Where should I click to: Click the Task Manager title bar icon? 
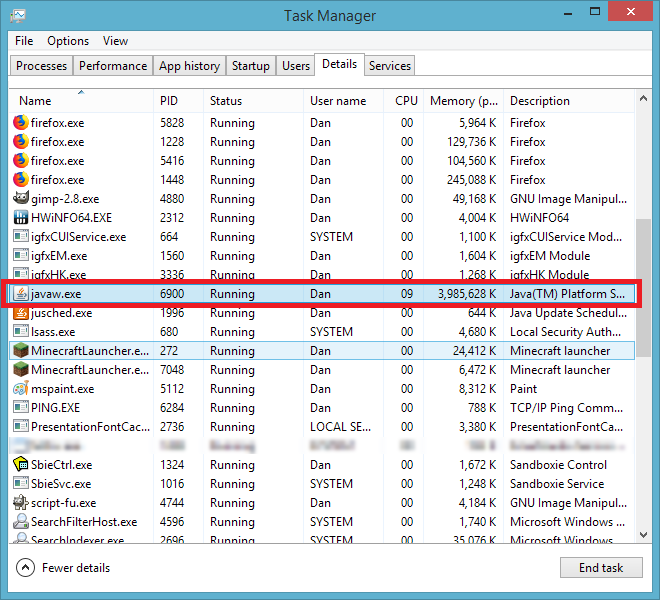click(x=19, y=16)
